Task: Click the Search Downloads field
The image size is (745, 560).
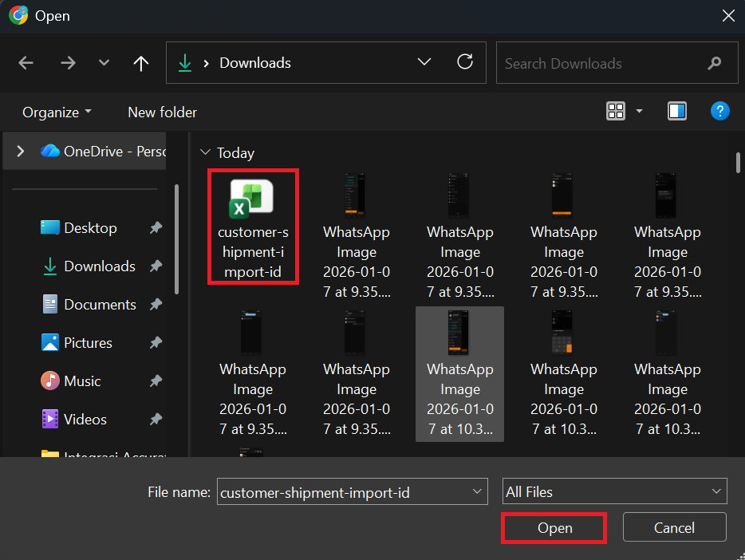Action: 602,63
